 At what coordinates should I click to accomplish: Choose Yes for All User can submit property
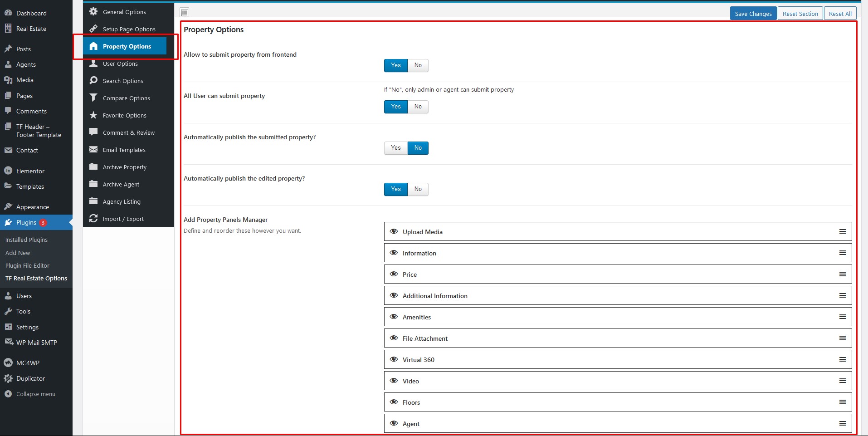click(x=396, y=107)
